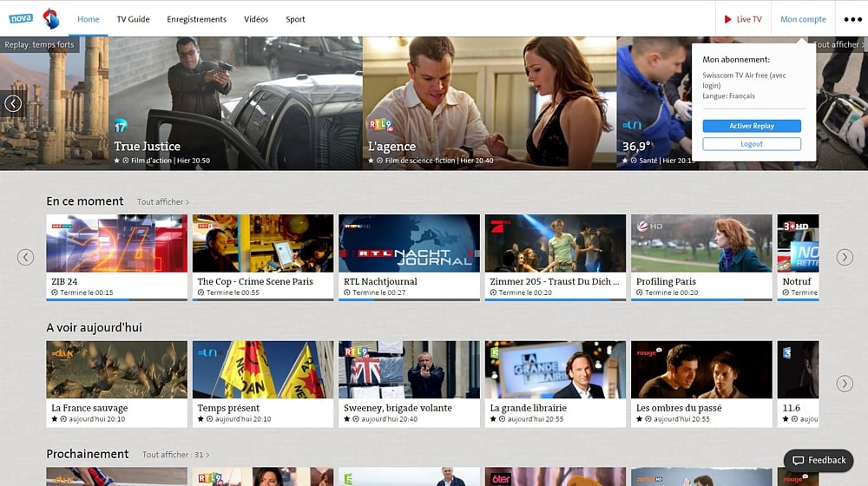Open the Vidéos tab
The height and width of the screenshot is (486, 868).
(256, 19)
